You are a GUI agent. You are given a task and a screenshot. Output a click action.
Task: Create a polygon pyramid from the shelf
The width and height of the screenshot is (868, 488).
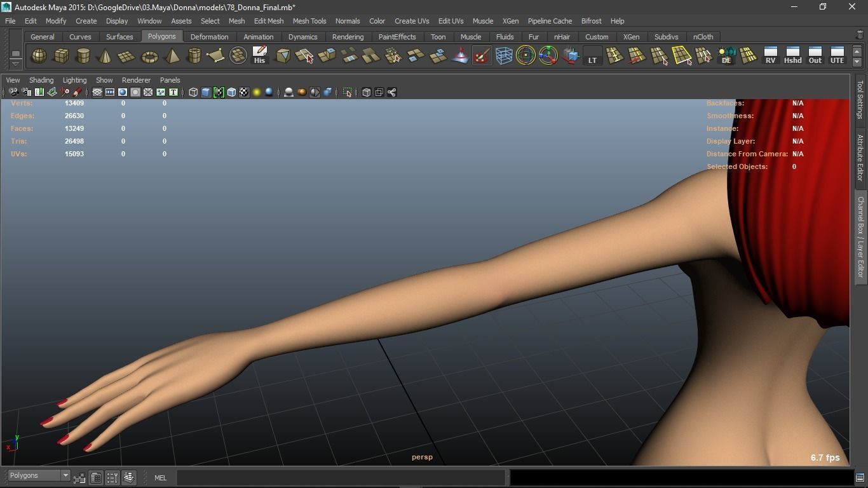(x=172, y=56)
